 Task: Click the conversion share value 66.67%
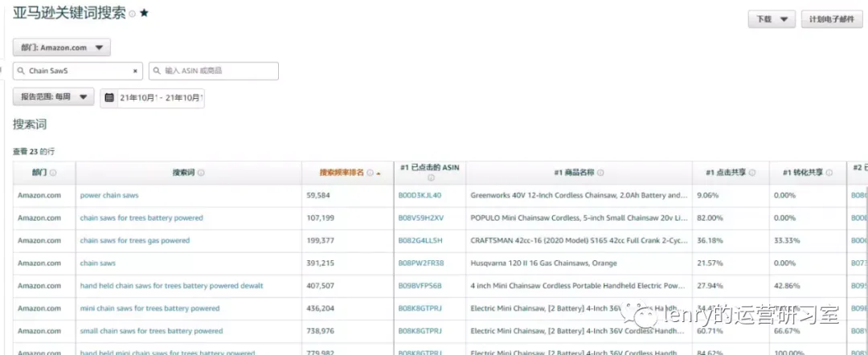click(787, 331)
